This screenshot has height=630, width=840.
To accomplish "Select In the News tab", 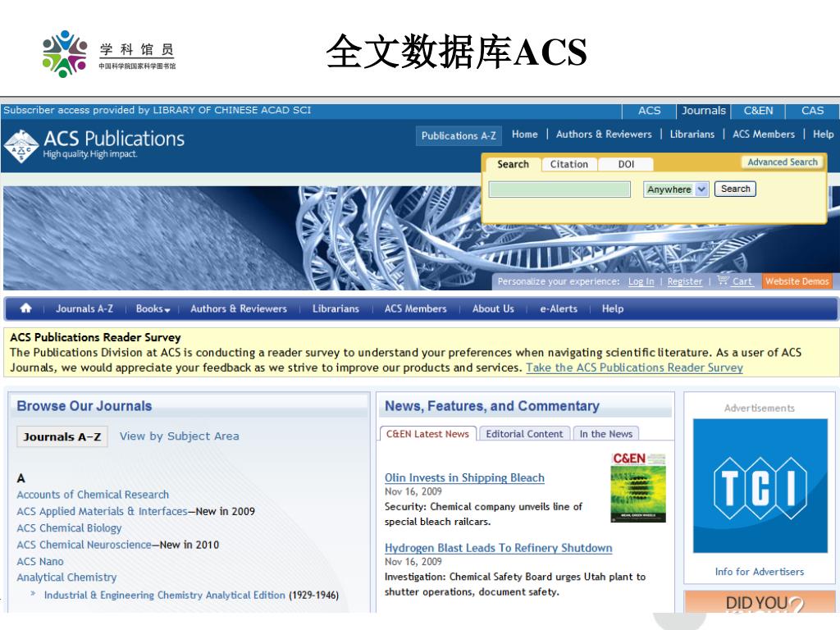I will (x=606, y=434).
